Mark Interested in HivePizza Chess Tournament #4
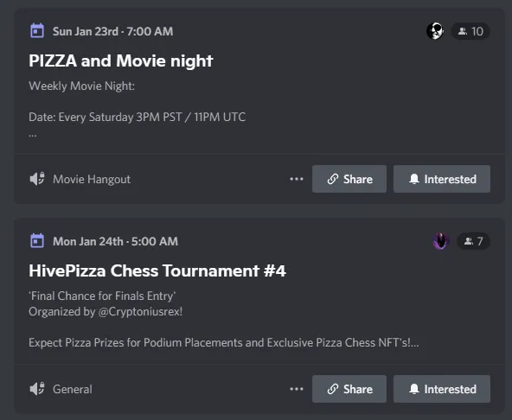Viewport: 512px width, 420px height. [442, 389]
